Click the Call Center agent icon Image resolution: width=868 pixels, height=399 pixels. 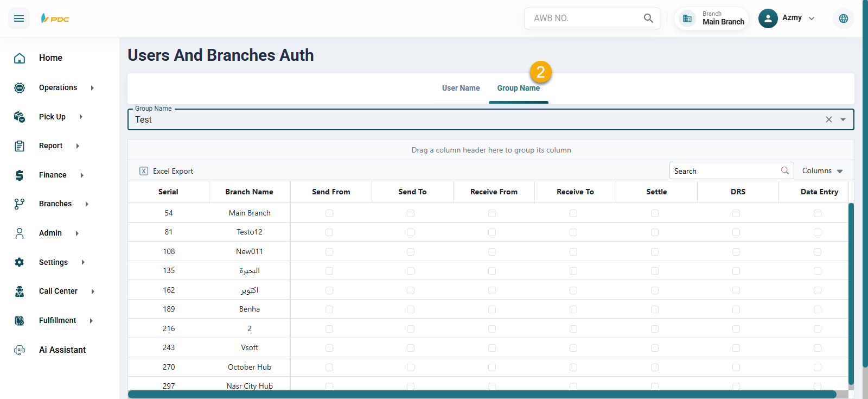[20, 291]
